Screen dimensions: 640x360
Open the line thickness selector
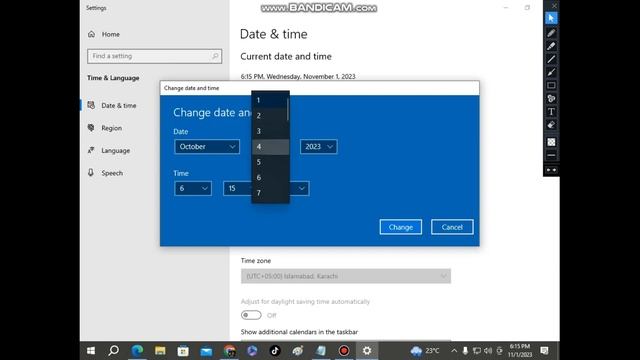pyautogui.click(x=551, y=156)
